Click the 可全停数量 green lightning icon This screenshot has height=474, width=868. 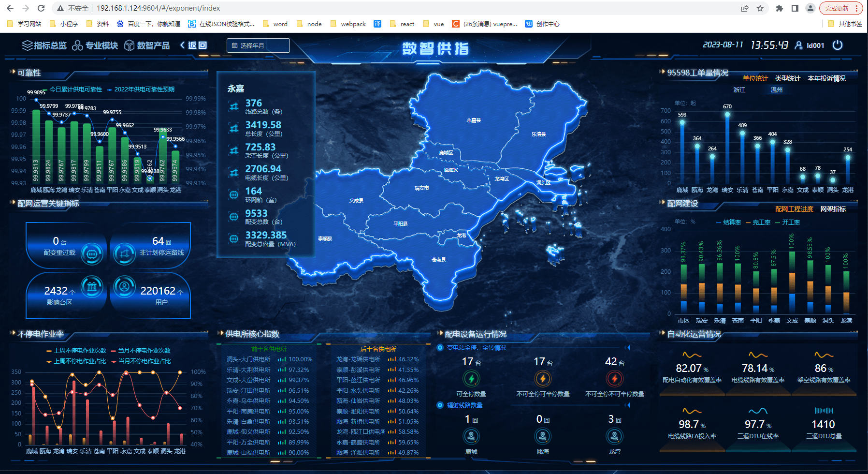[471, 378]
